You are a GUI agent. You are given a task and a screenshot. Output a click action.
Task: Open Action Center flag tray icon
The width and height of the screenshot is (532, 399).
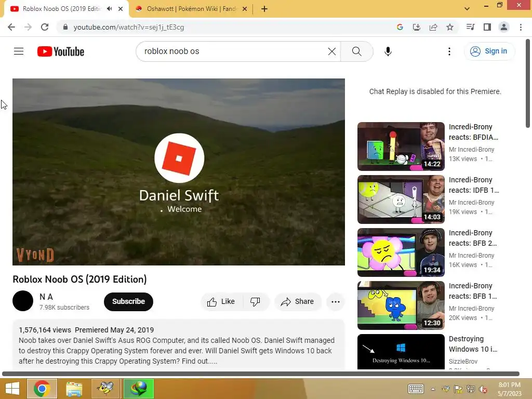tap(458, 389)
